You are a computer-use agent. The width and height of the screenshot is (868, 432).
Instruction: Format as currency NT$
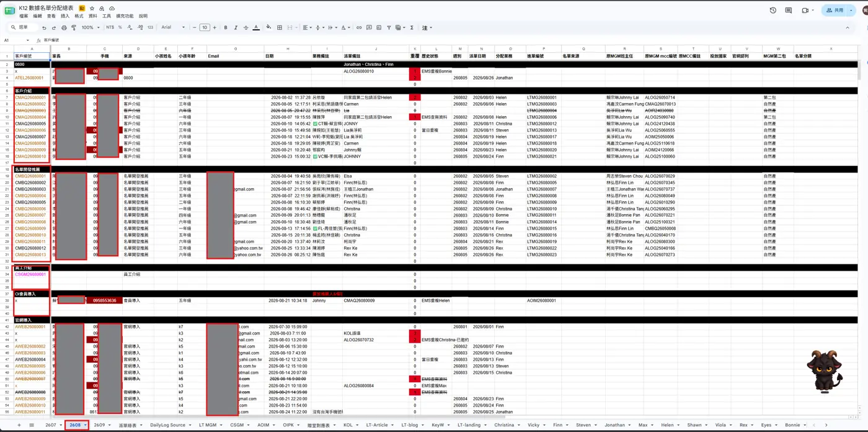tap(110, 27)
